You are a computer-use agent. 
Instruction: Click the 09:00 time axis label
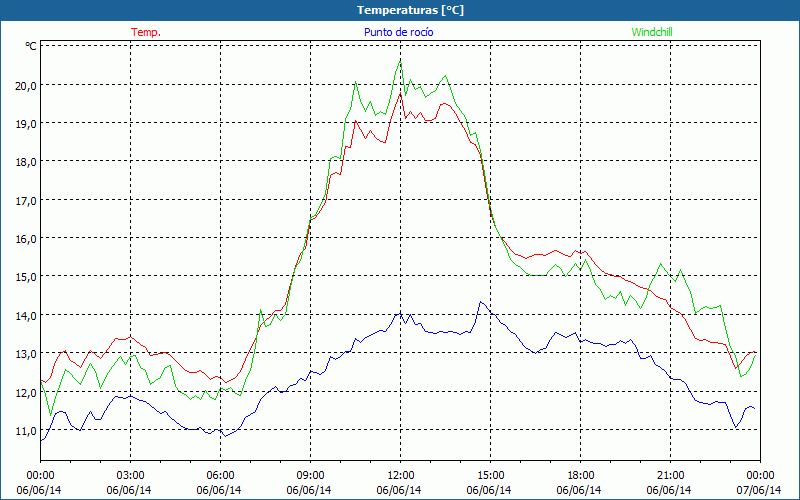[x=310, y=476]
